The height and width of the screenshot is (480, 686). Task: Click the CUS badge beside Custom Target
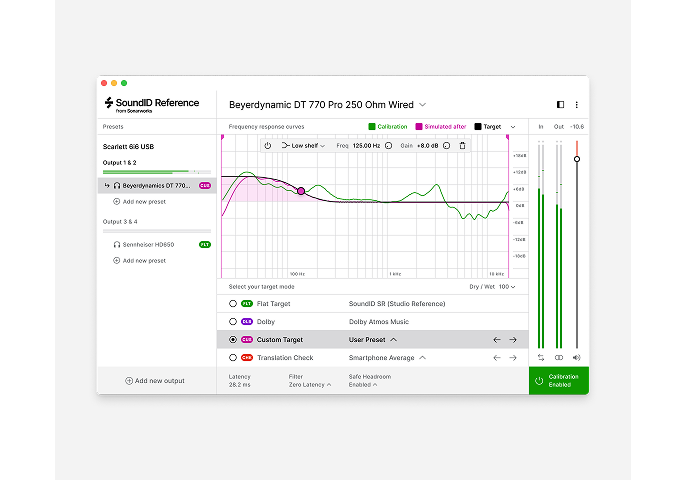pyautogui.click(x=247, y=340)
